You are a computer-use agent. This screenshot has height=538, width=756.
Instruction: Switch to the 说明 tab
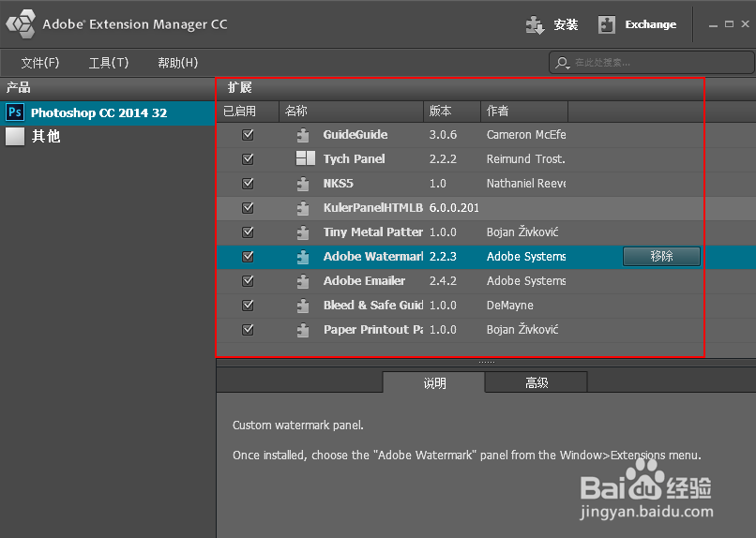tap(434, 382)
